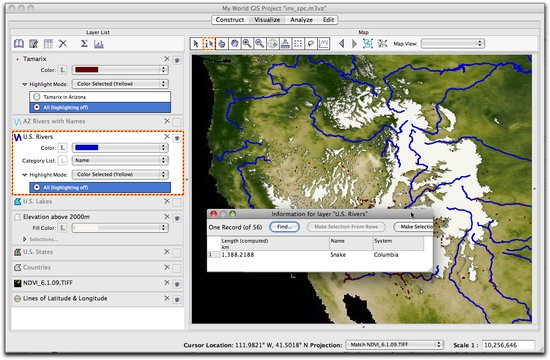550x360 pixels.
Task: Switch to the Analyze tab
Action: (301, 20)
